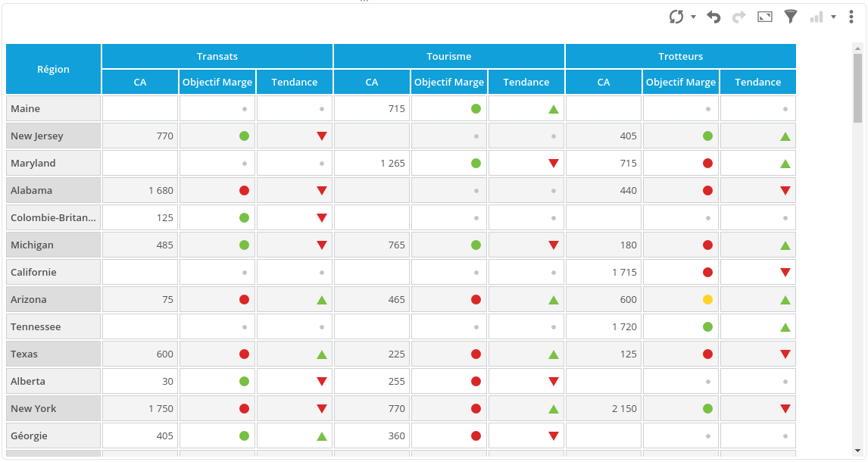Select the Transats group header
Viewport: 868px width, 462px height.
pyautogui.click(x=217, y=56)
